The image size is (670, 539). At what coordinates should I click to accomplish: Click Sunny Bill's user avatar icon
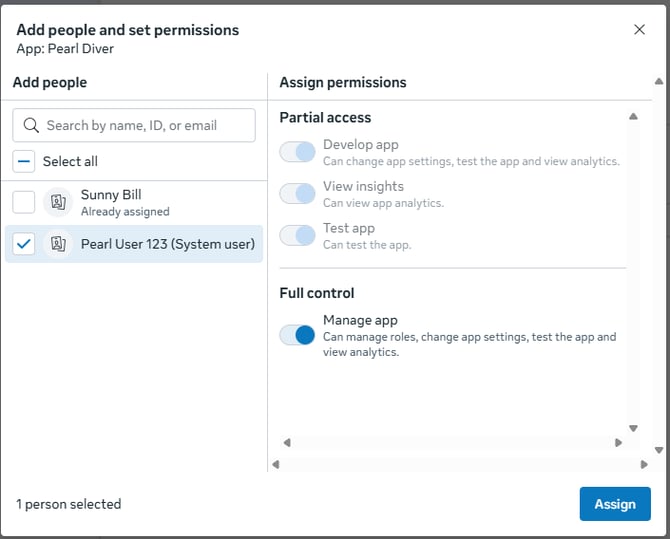(x=59, y=203)
